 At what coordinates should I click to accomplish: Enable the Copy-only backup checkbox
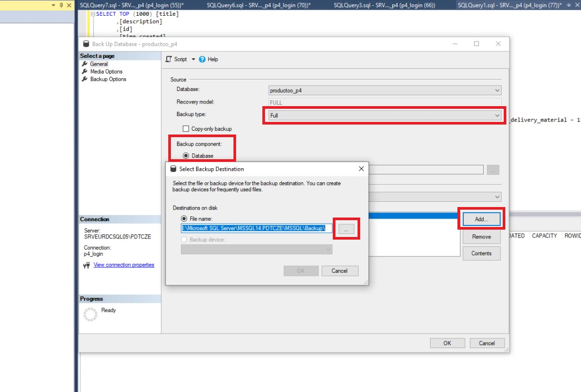click(x=186, y=129)
